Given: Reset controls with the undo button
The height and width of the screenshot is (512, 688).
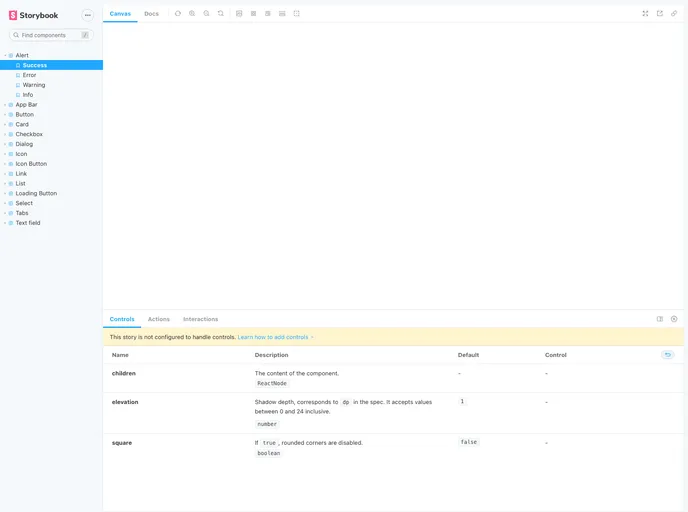Looking at the screenshot, I should pos(668,355).
